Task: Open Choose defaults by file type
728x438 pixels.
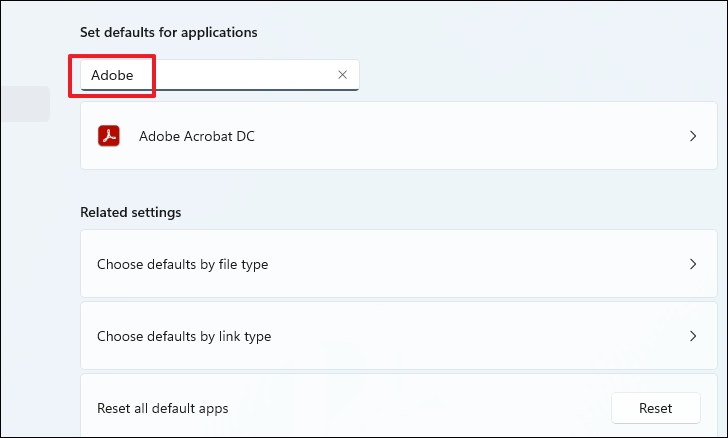Action: point(399,264)
